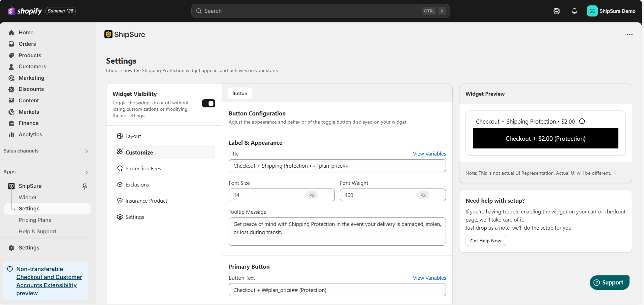Click the Customers person icon
Image resolution: width=644 pixels, height=305 pixels.
click(11, 67)
